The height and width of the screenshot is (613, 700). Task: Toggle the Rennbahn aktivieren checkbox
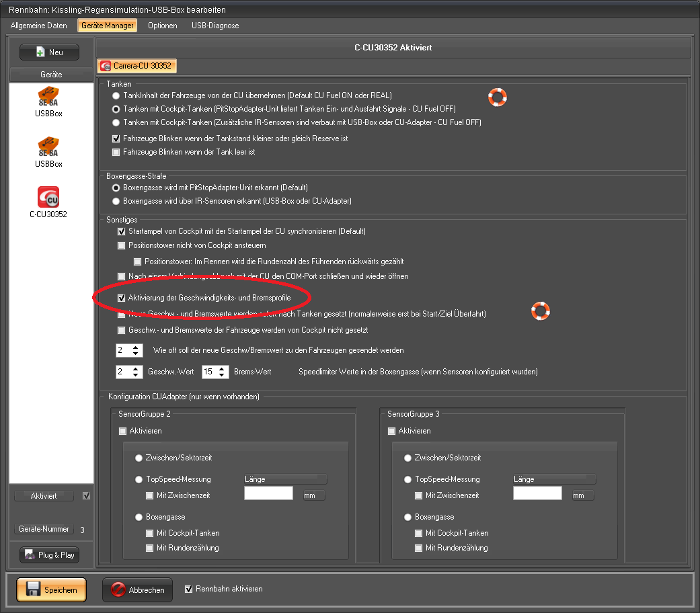click(188, 589)
